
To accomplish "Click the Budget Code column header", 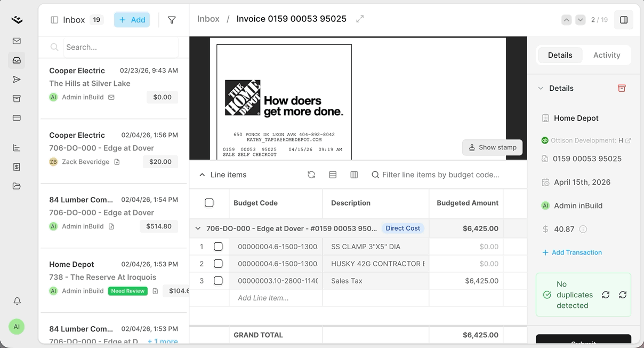I will 276,203.
